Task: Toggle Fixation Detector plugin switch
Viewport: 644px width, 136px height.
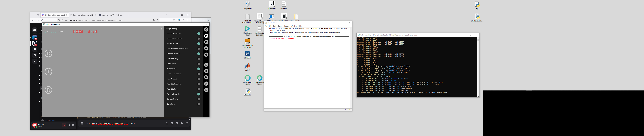Action: [x=199, y=54]
